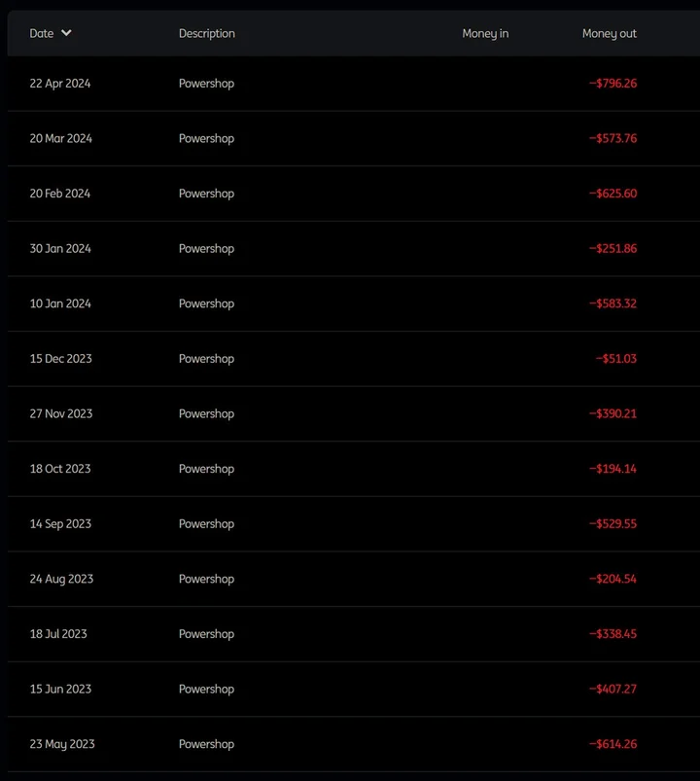Image resolution: width=700 pixels, height=781 pixels.
Task: Select the 14 Sep 2023 Powershop row
Action: point(354,523)
